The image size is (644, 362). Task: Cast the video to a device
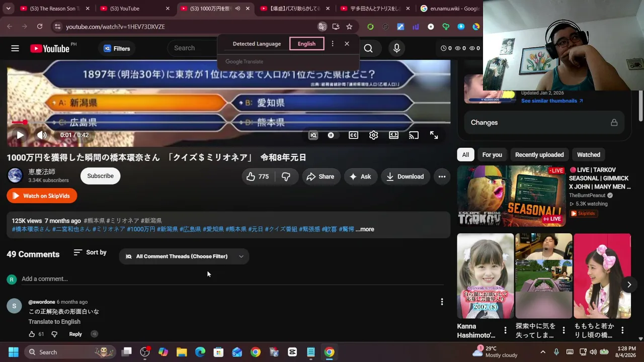[x=414, y=135]
